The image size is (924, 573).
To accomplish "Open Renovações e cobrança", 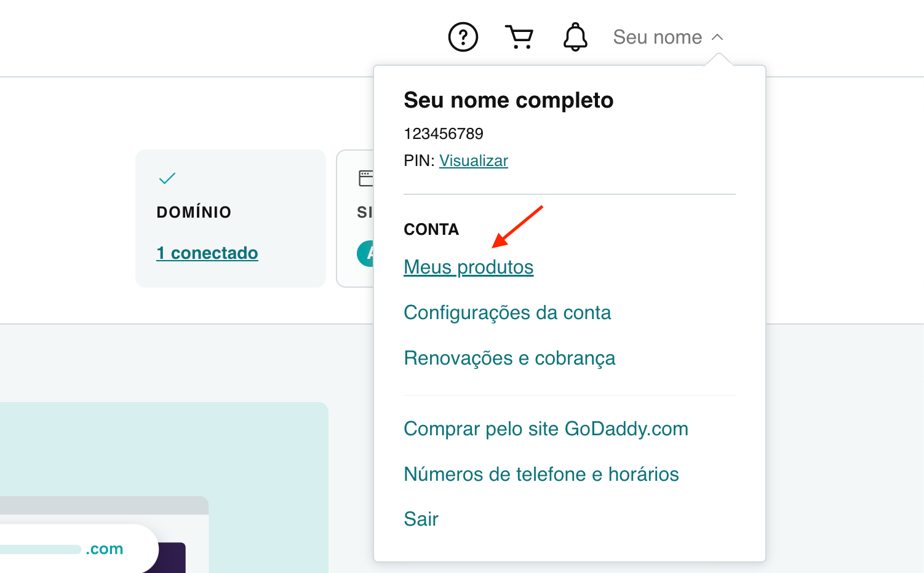I will coord(509,358).
